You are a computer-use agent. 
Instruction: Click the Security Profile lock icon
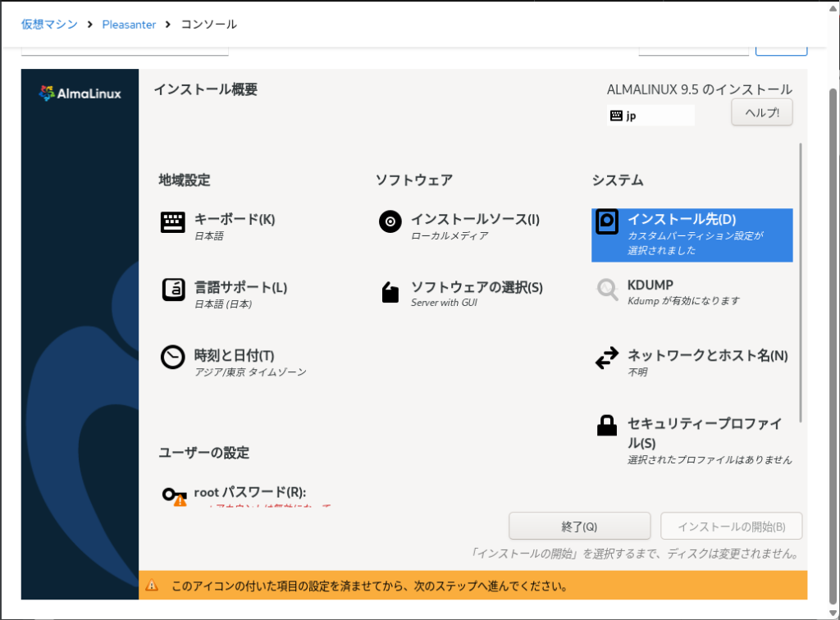tap(607, 426)
